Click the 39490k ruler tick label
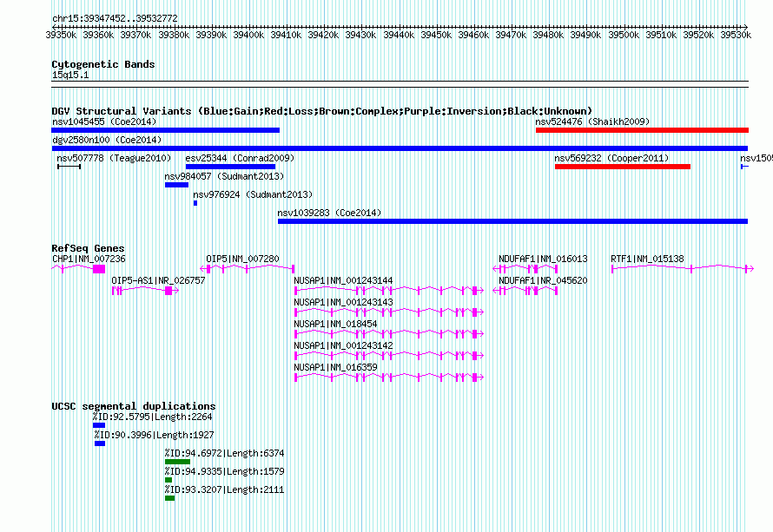Screen dimensions: 773x532 (585, 35)
